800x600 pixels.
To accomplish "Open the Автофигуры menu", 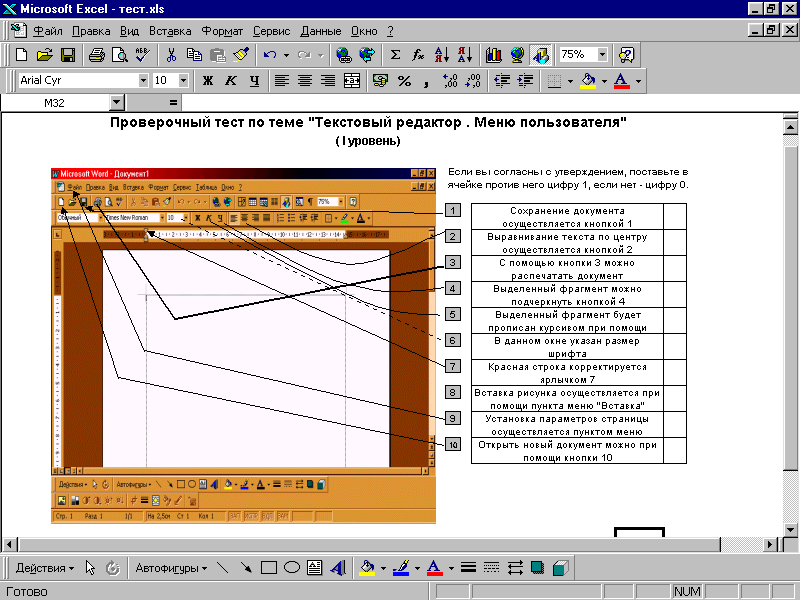I will [x=171, y=568].
